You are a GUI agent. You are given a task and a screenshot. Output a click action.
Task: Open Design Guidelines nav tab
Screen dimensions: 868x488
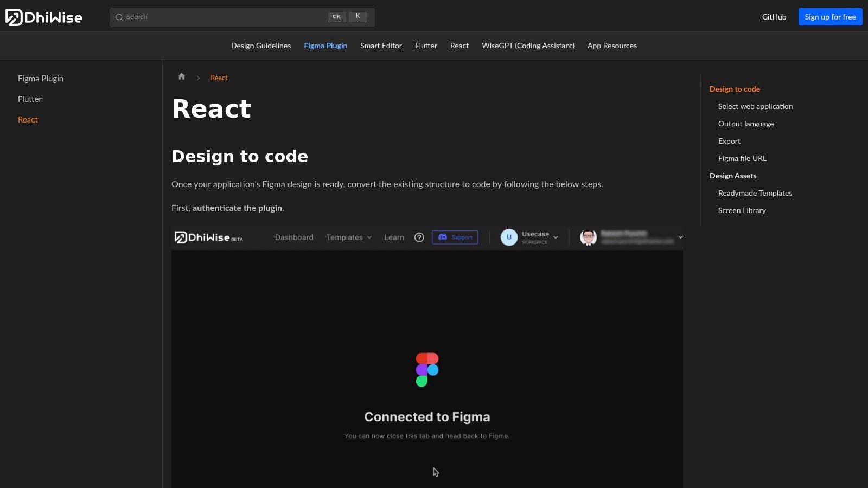(x=261, y=46)
